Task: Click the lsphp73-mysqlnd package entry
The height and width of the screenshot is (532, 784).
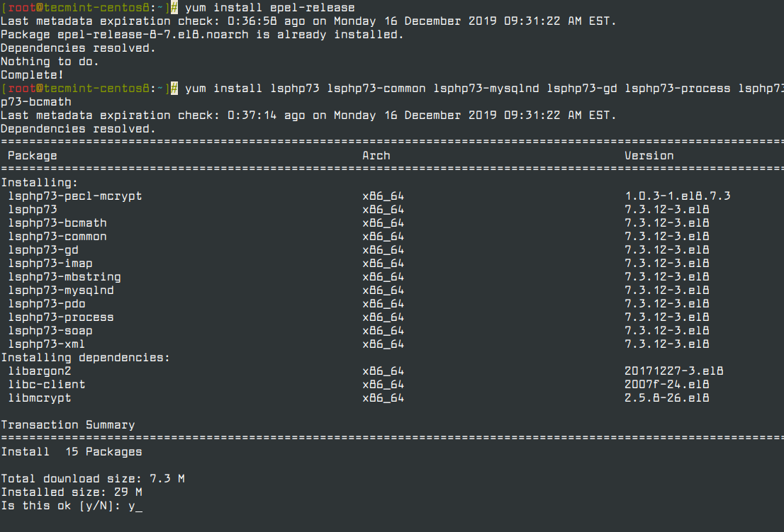Action: [61, 290]
